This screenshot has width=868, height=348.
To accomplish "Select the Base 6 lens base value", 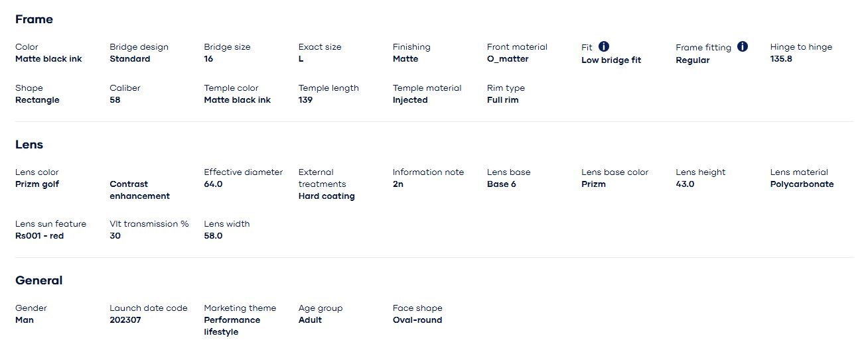I will [501, 184].
